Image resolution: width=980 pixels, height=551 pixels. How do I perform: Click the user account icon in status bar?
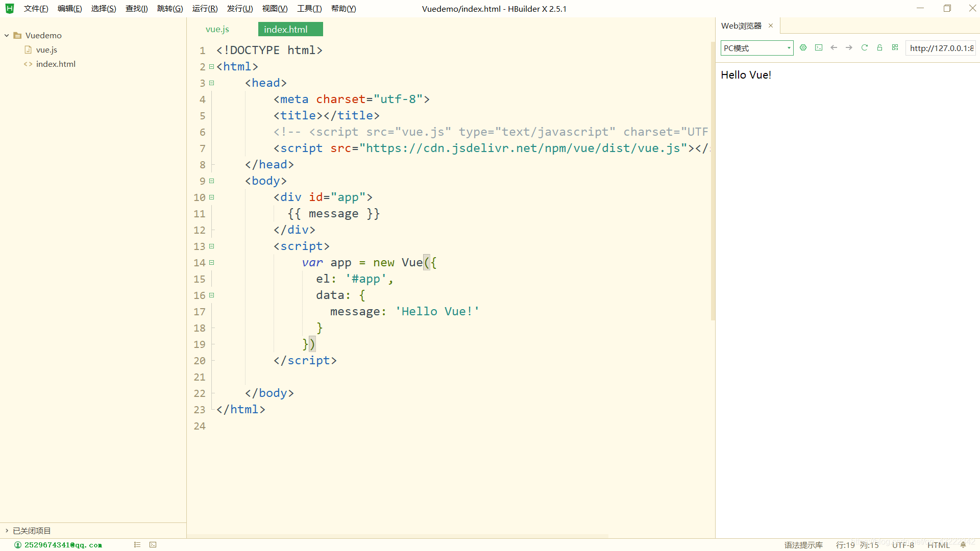18,545
